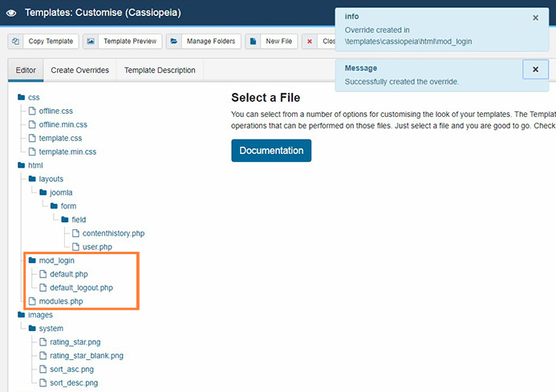556x392 pixels.
Task: Click the Copy Template icon
Action: pos(16,41)
